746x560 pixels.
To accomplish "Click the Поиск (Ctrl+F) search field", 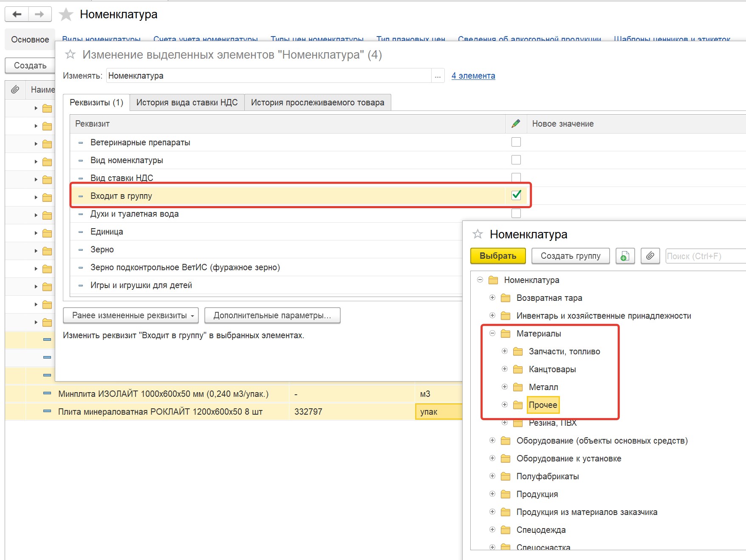I will pyautogui.click(x=705, y=256).
